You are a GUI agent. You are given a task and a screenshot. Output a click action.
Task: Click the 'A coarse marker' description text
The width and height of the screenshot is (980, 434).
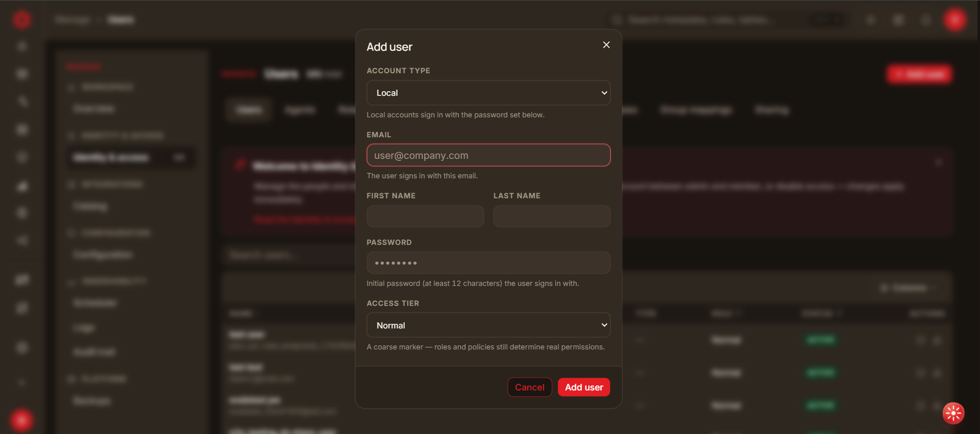click(x=486, y=347)
